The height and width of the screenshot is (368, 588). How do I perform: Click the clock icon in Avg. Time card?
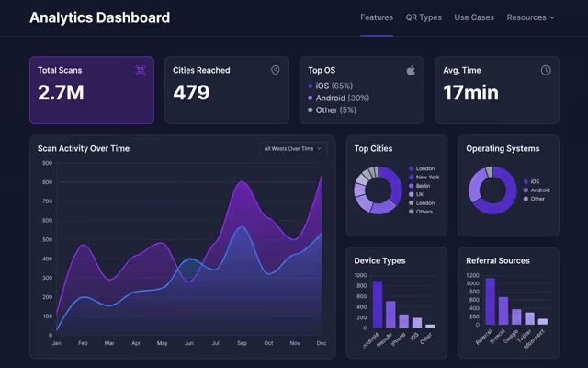546,70
